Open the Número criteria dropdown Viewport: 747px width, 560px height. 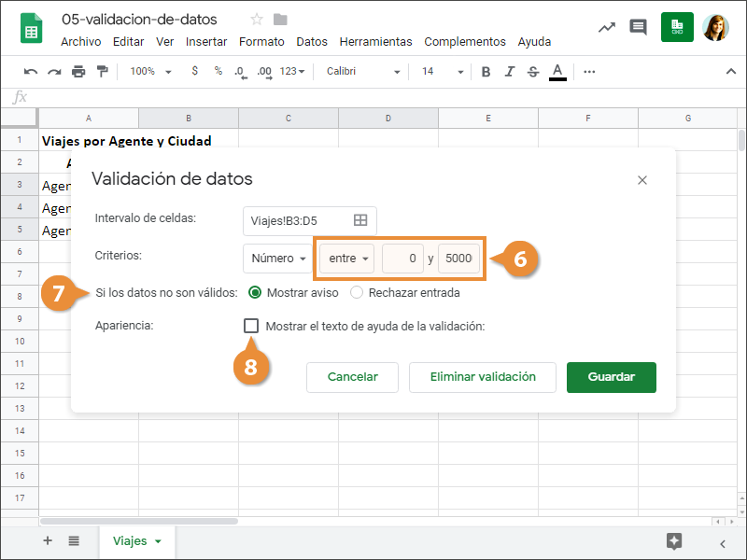point(277,259)
